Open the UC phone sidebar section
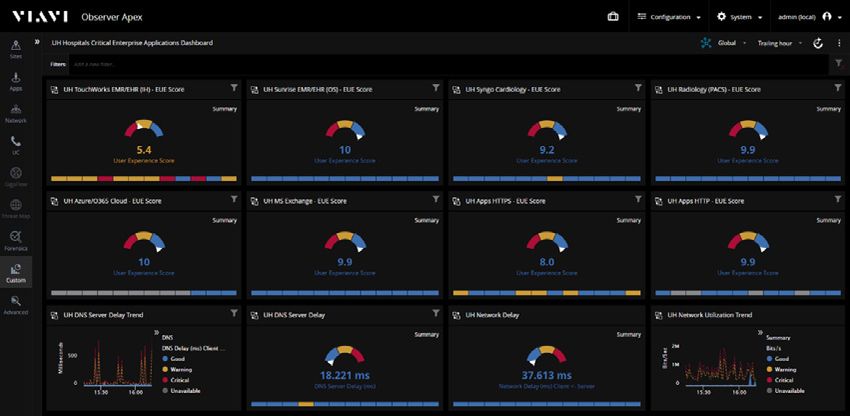Image resolution: width=850 pixels, height=416 pixels. point(16,145)
